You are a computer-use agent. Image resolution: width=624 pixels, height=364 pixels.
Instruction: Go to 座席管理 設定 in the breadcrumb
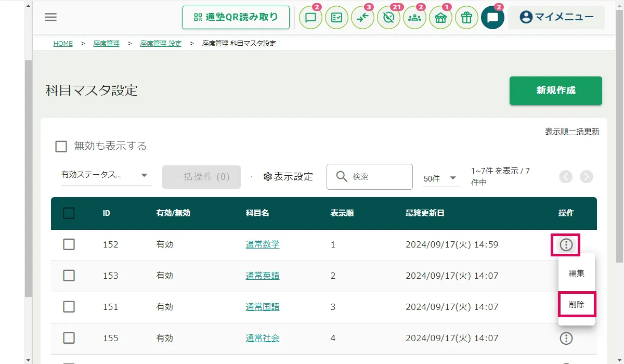point(161,44)
